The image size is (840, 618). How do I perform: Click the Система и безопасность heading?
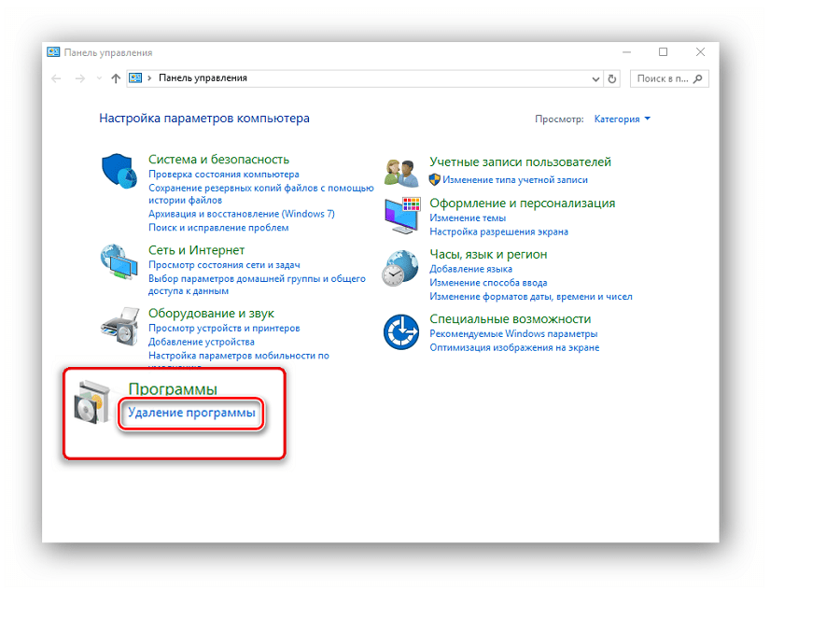pos(218,160)
